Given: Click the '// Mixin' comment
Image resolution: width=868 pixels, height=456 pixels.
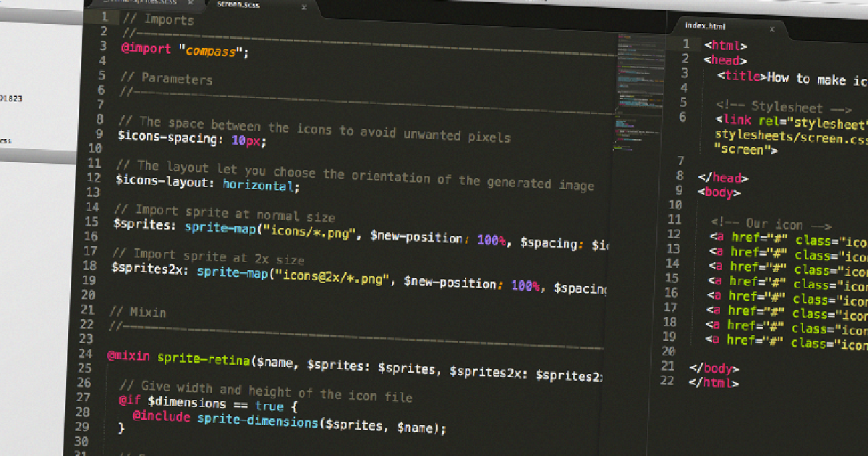Looking at the screenshot, I should (138, 312).
